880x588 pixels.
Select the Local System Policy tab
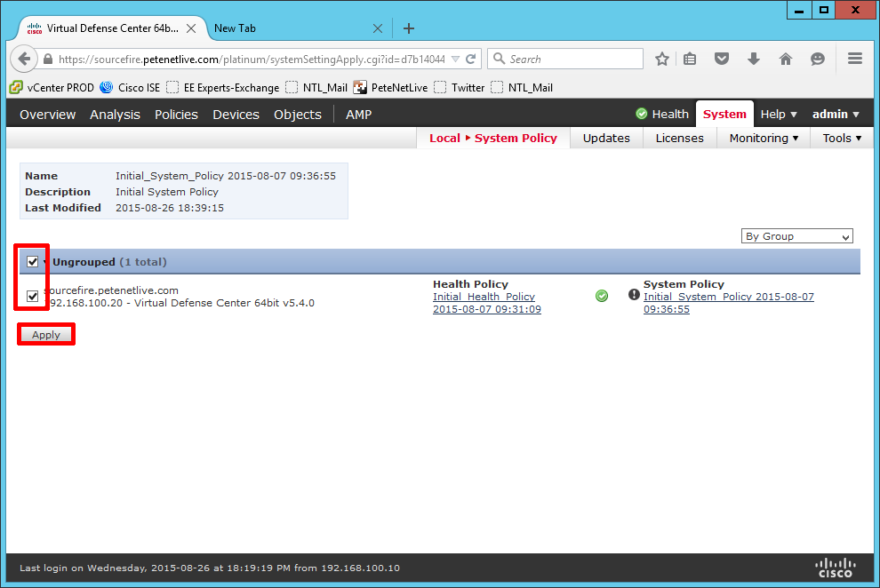[493, 138]
